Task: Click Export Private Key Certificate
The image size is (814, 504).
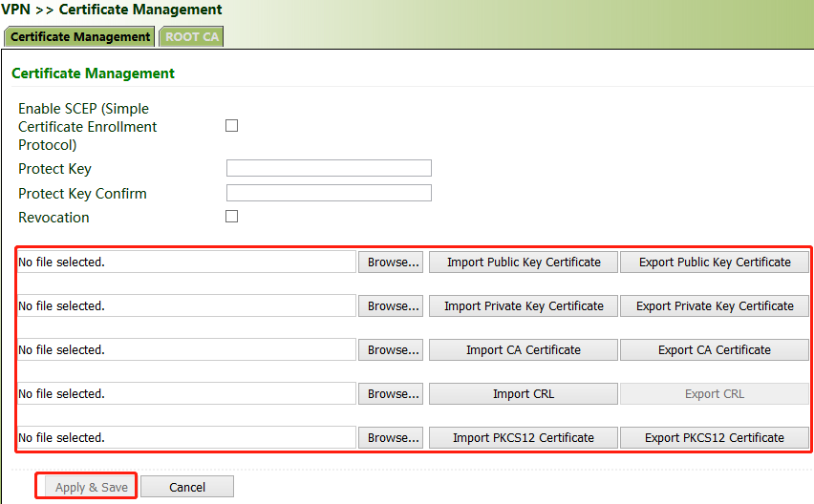Action: (715, 305)
